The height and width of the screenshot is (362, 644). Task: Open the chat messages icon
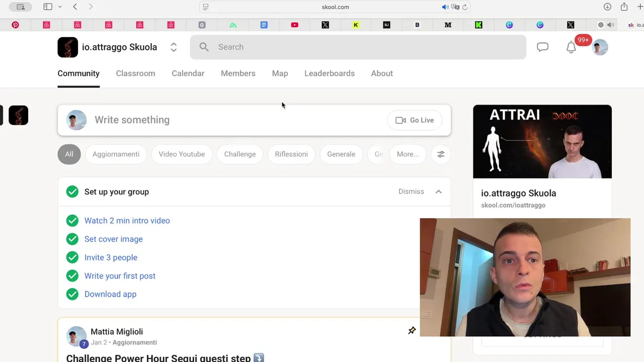pos(542,47)
